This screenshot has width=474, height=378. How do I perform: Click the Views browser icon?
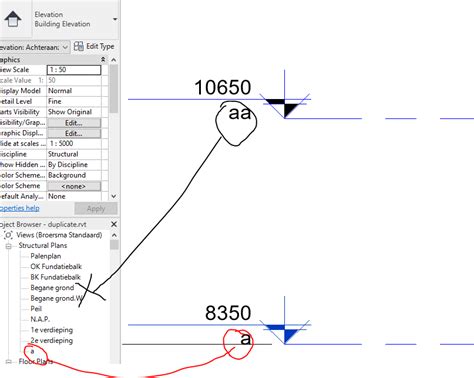point(8,235)
